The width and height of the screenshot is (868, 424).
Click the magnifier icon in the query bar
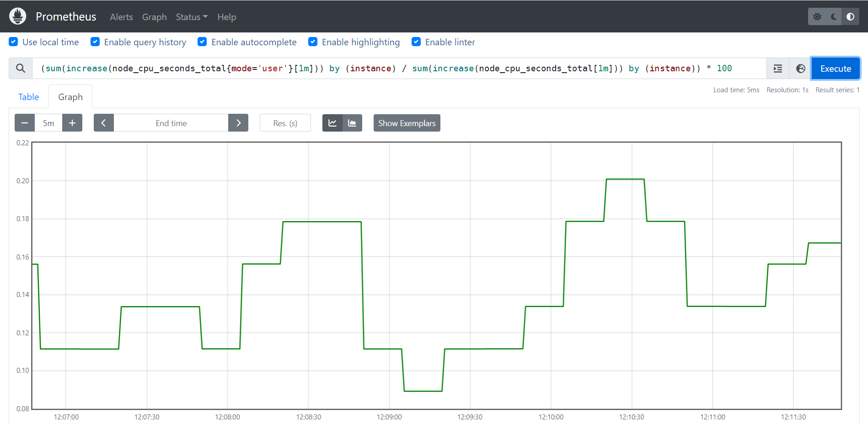point(21,68)
